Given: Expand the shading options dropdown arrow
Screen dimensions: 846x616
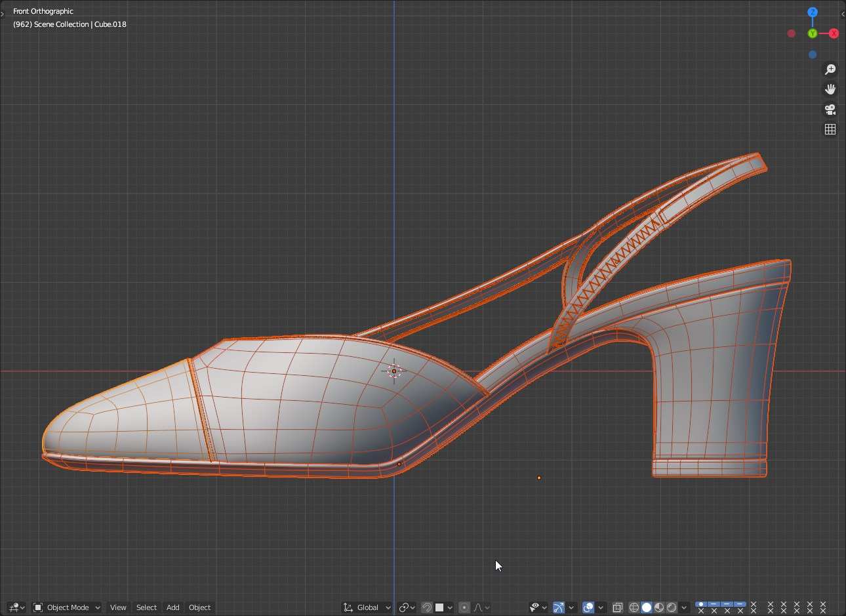Looking at the screenshot, I should tap(684, 607).
